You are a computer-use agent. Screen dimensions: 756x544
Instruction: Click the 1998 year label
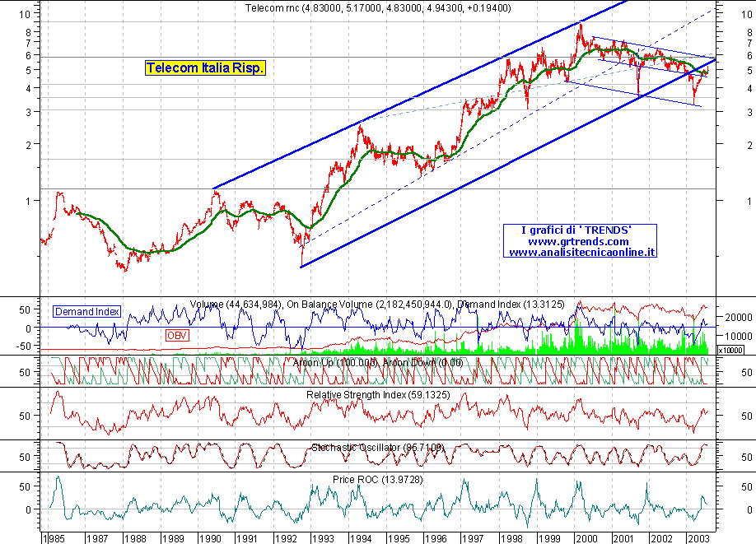[x=511, y=539]
